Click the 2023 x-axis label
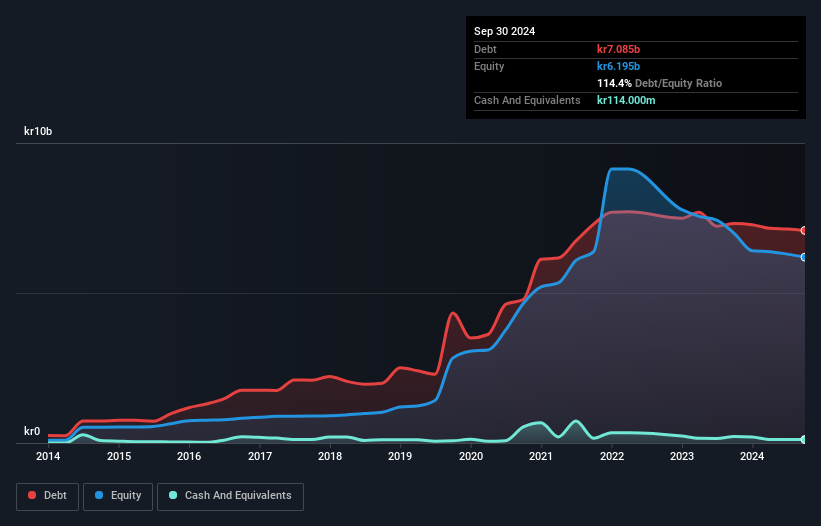This screenshot has width=821, height=526. [682, 456]
